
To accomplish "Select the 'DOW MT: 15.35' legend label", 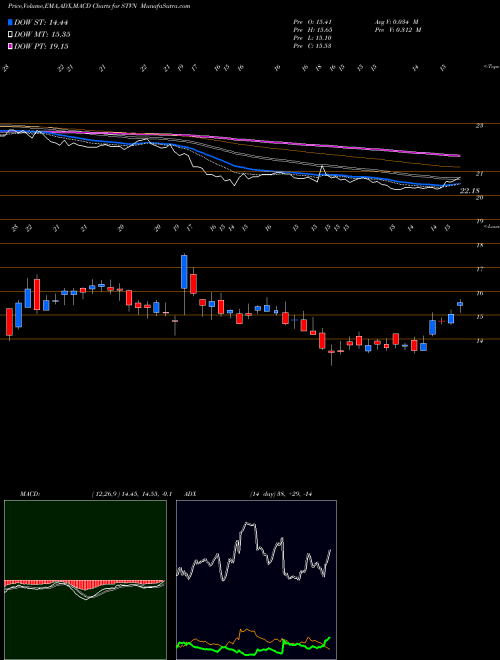I will (x=42, y=35).
